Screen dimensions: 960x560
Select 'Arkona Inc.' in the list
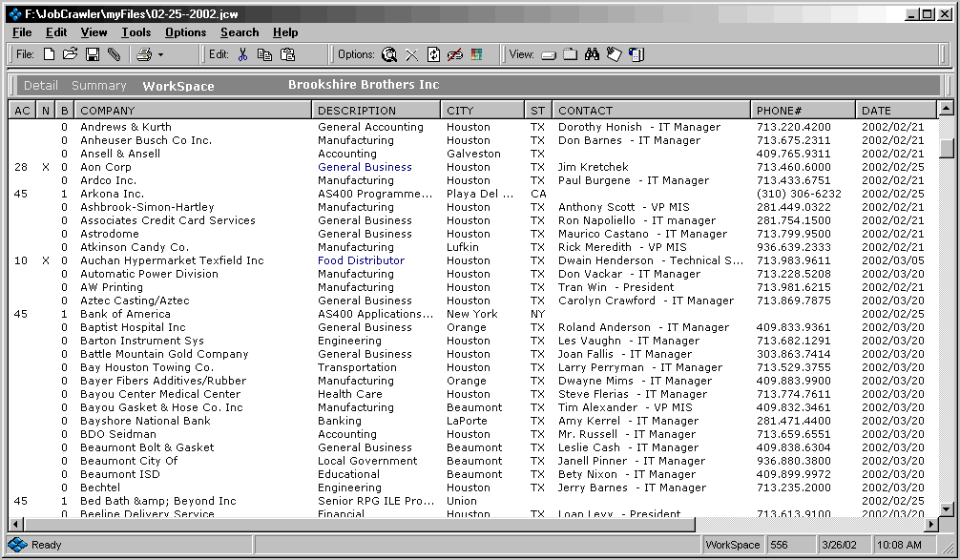coord(112,194)
